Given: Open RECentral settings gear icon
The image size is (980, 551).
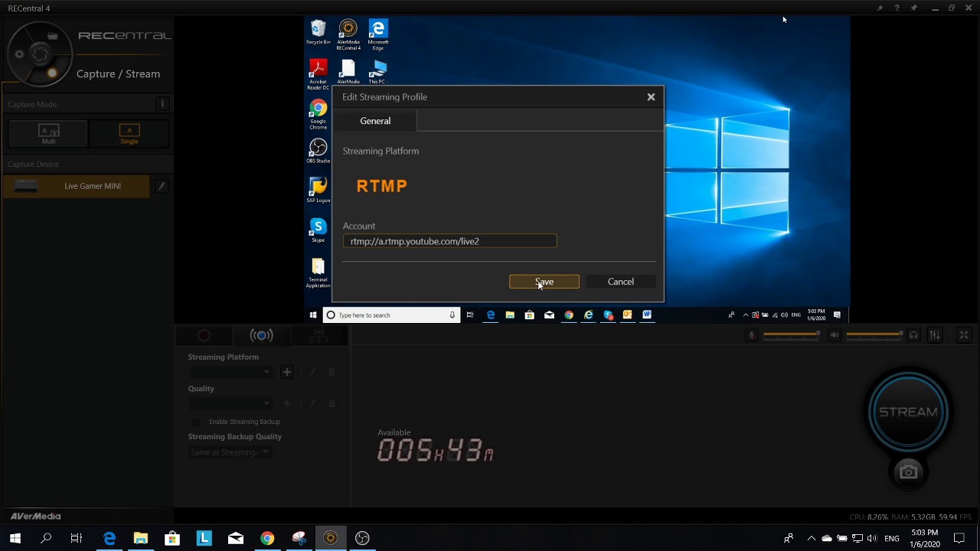Looking at the screenshot, I should (x=20, y=54).
